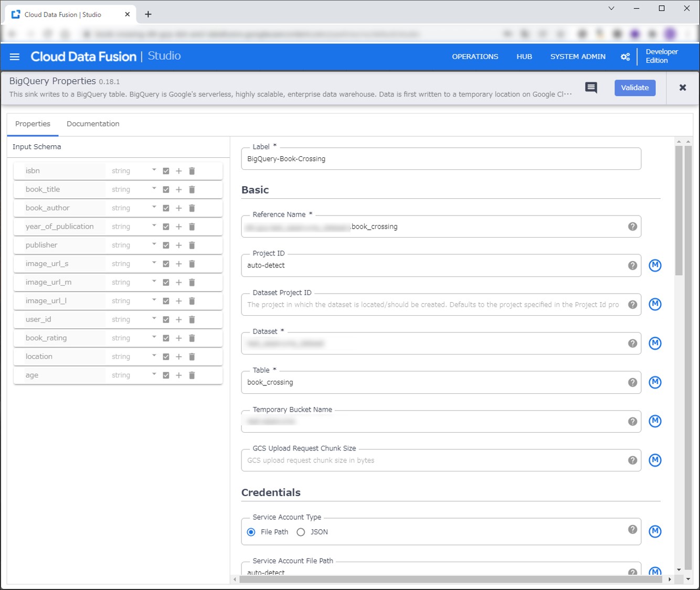Open HUB in the top navigation
The image size is (700, 590).
(524, 57)
